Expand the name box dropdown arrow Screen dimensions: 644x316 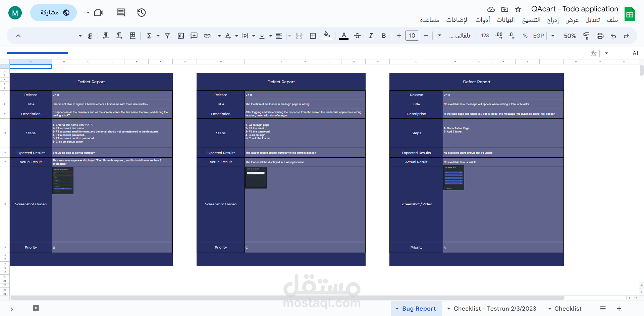pyautogui.click(x=606, y=53)
